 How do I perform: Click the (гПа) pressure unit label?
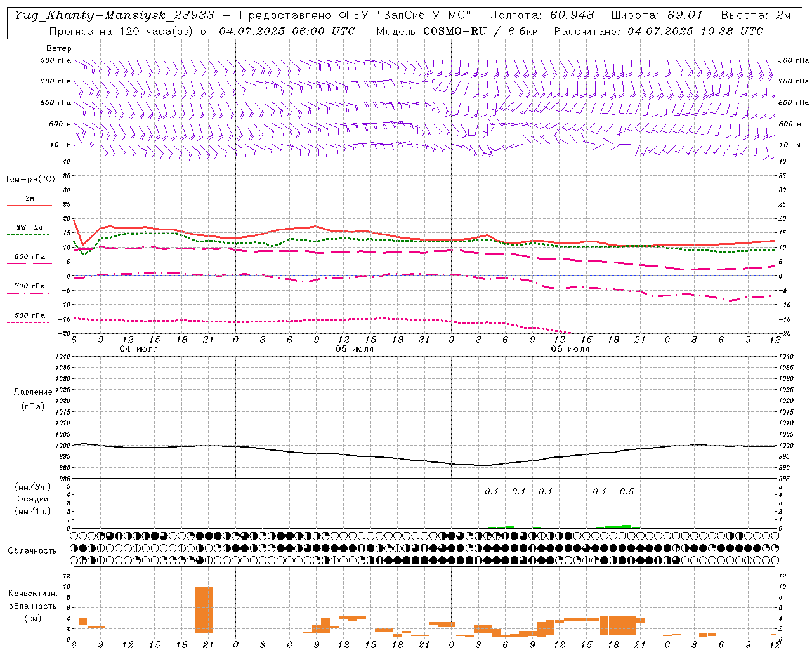click(x=32, y=406)
